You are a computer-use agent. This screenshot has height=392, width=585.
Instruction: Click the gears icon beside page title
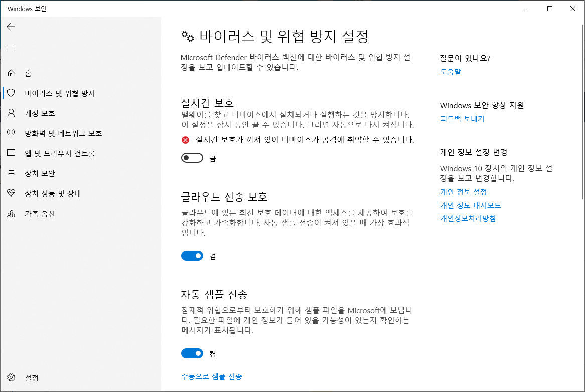pos(188,36)
